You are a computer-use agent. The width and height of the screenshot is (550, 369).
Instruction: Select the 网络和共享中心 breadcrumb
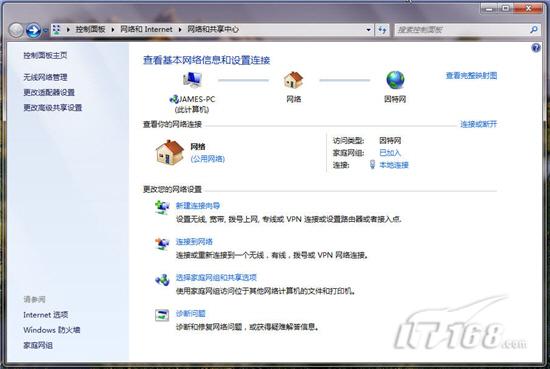[x=213, y=29]
